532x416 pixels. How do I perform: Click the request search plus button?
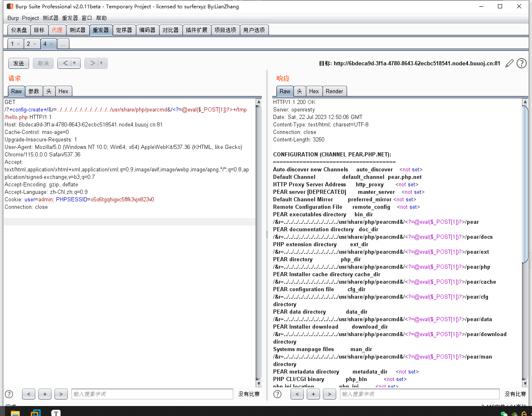(44, 394)
